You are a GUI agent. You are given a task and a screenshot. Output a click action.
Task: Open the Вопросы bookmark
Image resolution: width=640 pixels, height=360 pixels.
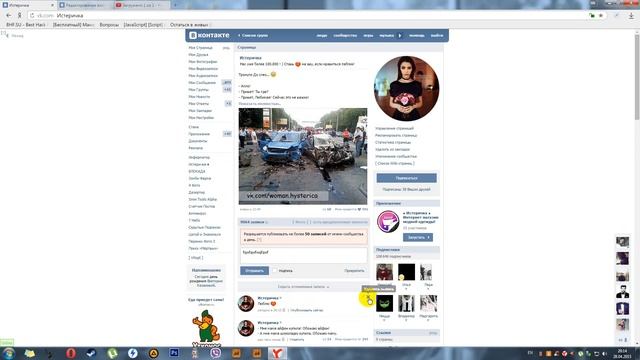pyautogui.click(x=109, y=25)
